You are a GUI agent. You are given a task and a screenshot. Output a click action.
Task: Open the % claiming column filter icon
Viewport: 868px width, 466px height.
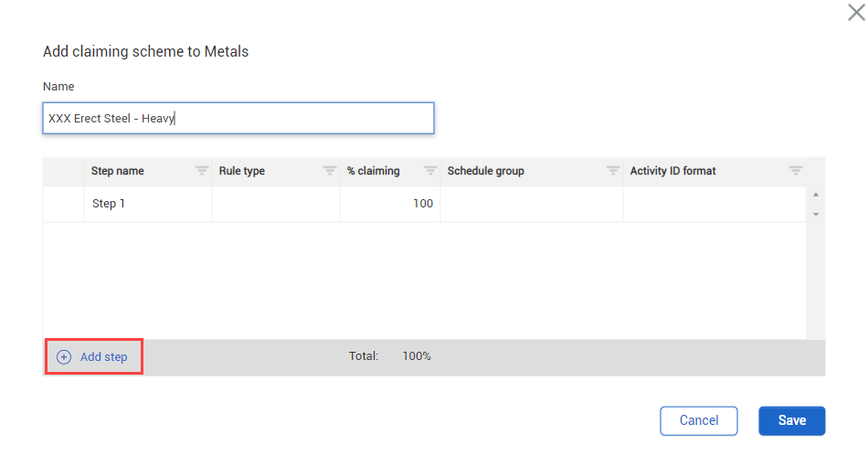[430, 171]
